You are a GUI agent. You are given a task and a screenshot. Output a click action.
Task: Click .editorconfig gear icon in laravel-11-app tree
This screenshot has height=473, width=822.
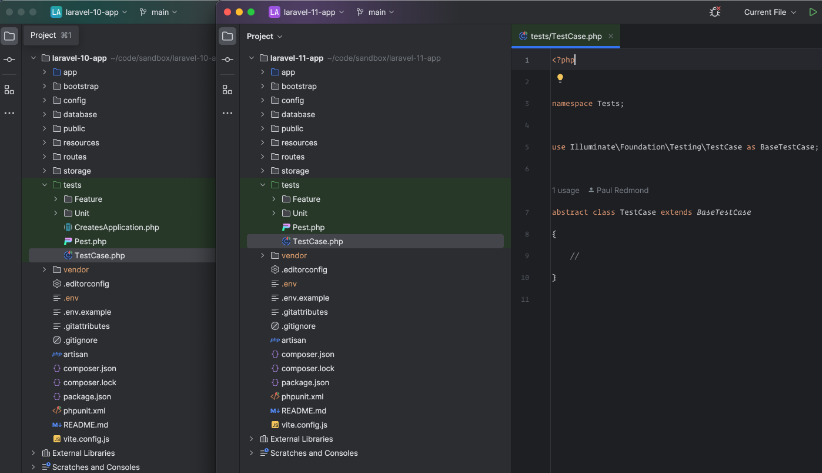(275, 270)
